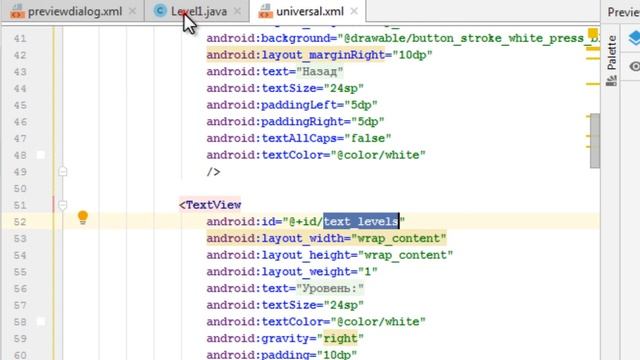
Task: Close the Level1.java tab
Action: point(237,11)
